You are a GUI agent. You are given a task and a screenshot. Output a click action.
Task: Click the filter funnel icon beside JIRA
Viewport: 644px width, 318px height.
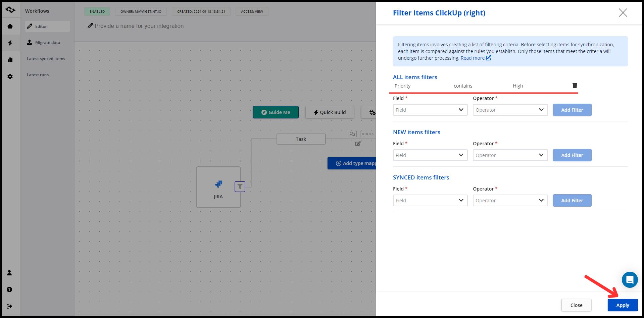click(x=240, y=187)
